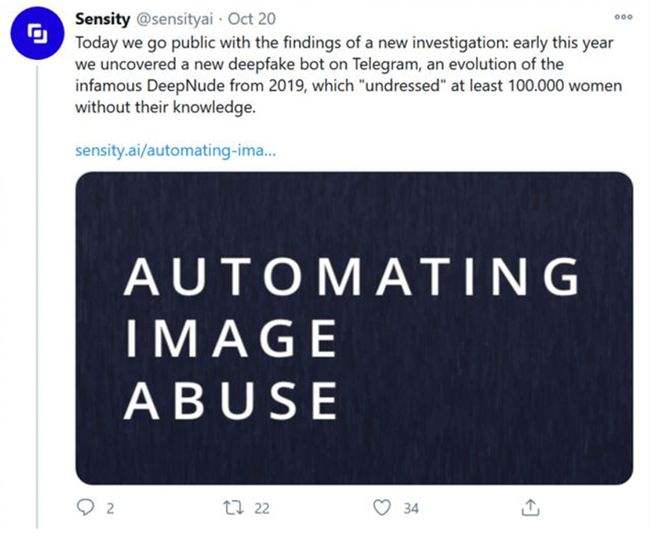Click the ABUSE word on the card
650x535 pixels.
(231, 400)
